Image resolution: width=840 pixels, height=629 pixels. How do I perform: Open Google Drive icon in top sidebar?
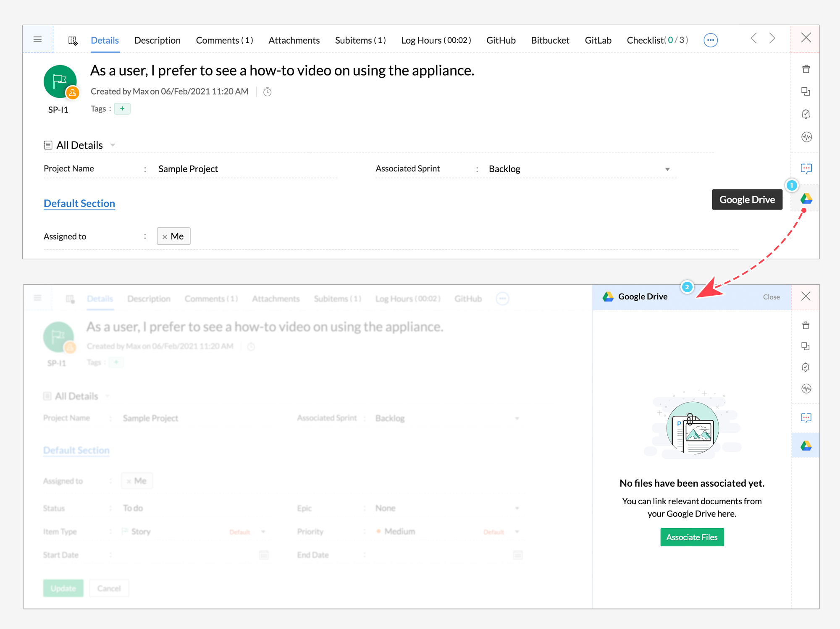(x=806, y=199)
